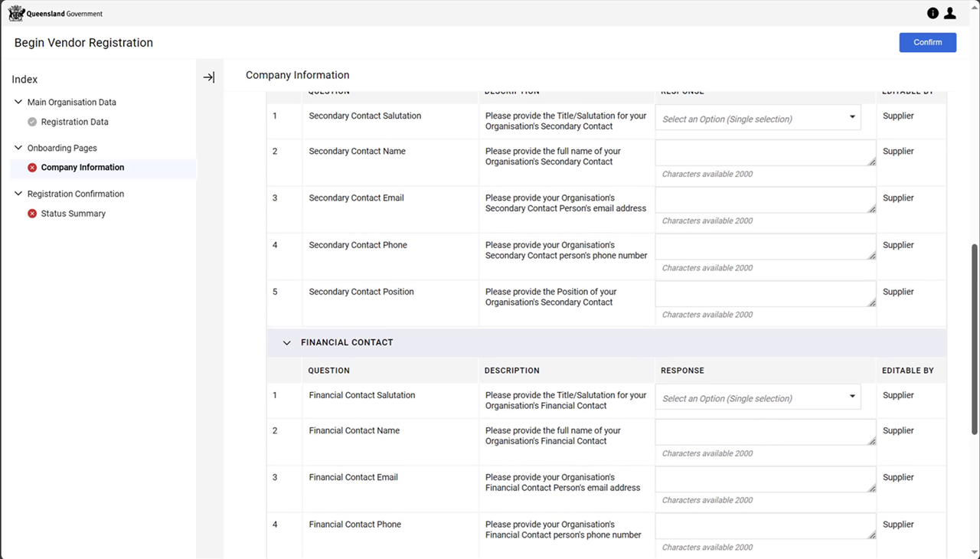Click into Financial Contact Phone field
The width and height of the screenshot is (980, 559).
(x=765, y=527)
